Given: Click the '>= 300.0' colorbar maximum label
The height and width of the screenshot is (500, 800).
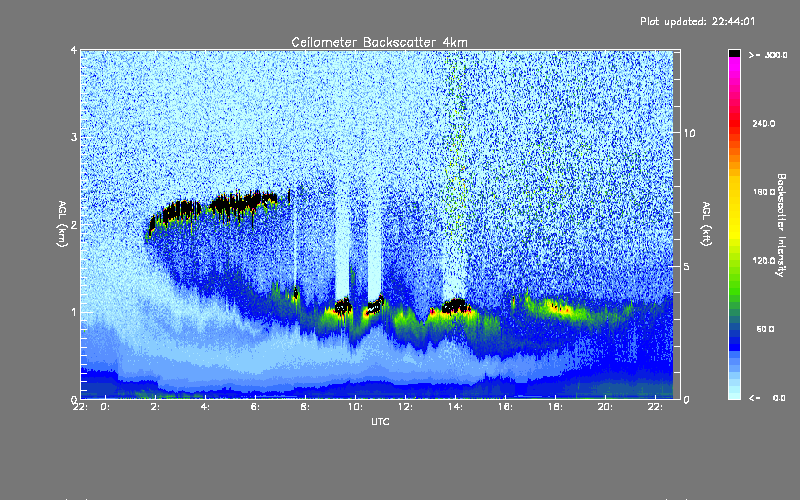Looking at the screenshot, I should (x=768, y=55).
